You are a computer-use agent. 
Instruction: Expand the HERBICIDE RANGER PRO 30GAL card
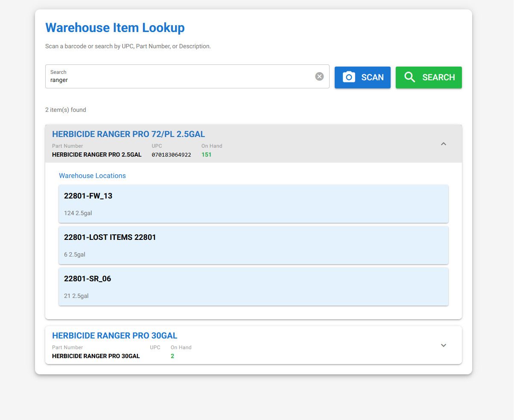[444, 345]
